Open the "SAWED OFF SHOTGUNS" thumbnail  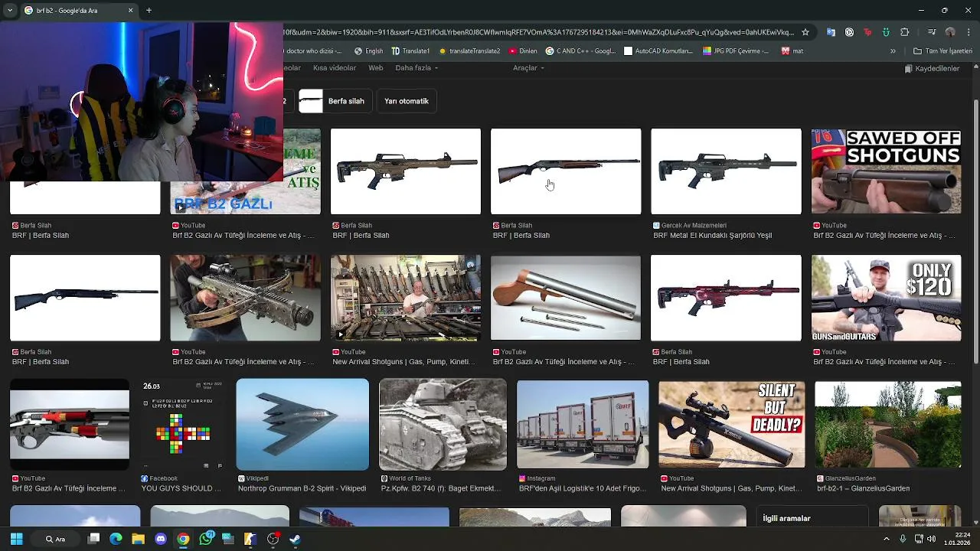click(x=886, y=171)
